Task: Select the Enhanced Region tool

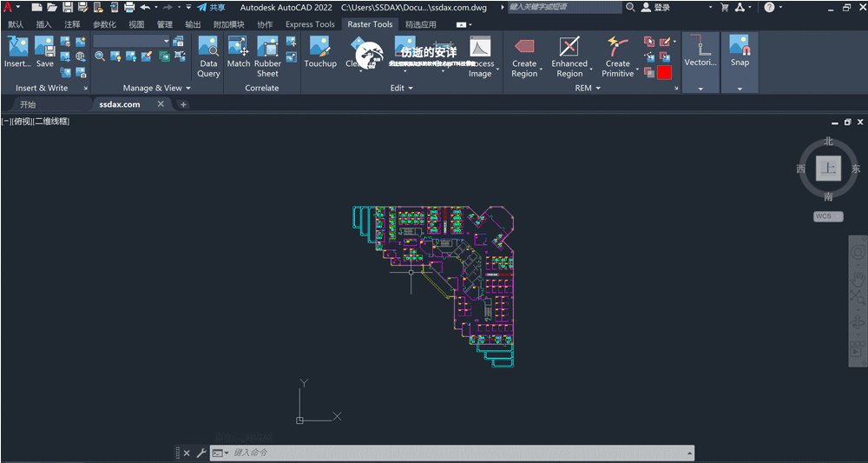Action: coord(569,56)
